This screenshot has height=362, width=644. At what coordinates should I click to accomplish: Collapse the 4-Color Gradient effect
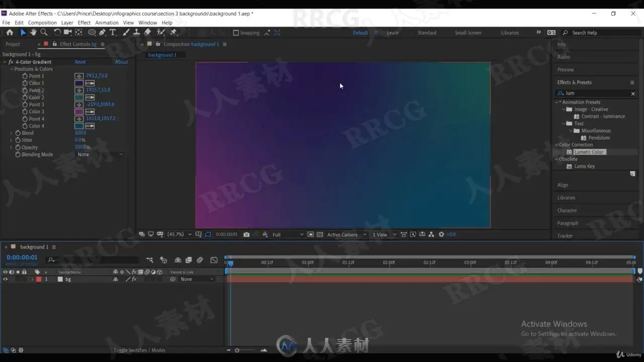(5, 62)
